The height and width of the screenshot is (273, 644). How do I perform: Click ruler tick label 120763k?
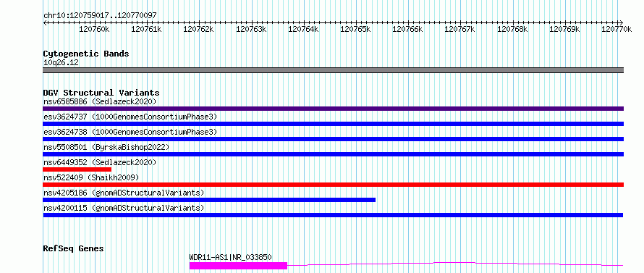tap(251, 29)
